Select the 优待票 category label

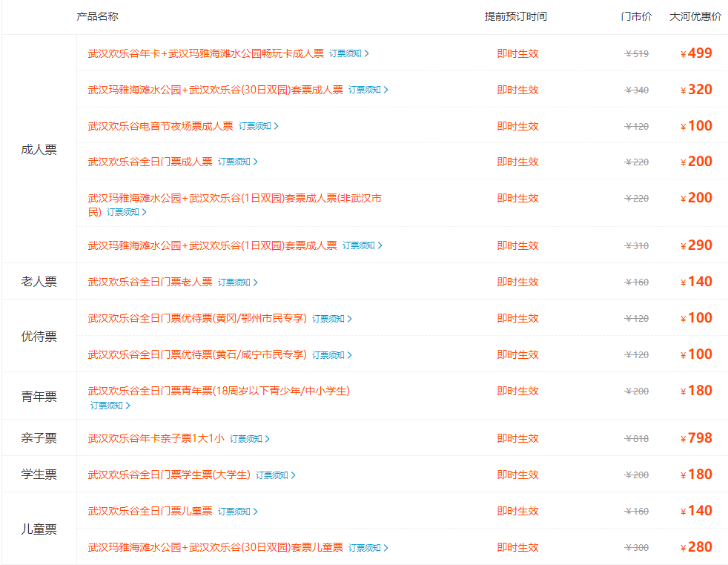tap(39, 336)
